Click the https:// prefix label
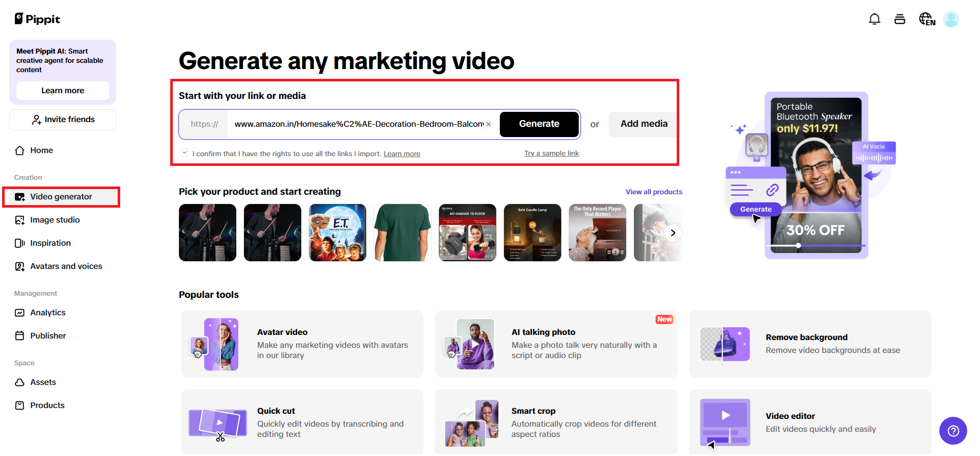Viewport: 980px width, 456px height. coord(204,124)
